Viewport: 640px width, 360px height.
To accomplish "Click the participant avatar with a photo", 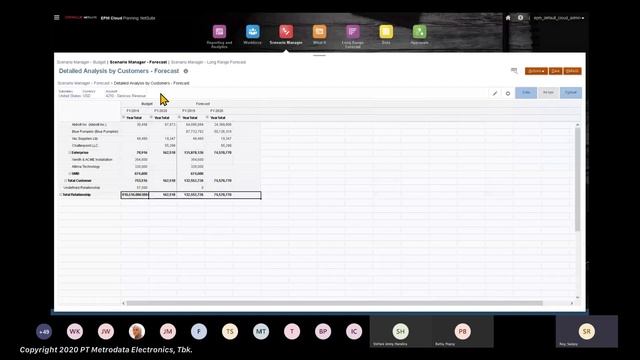I will (137, 331).
